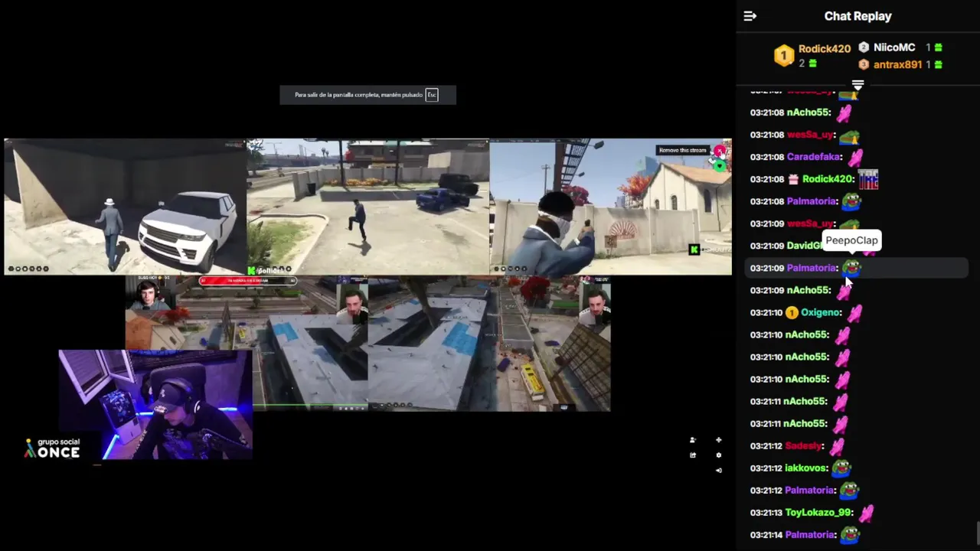Click nAcho55's message at 03:21:08
This screenshot has width=980, height=551.
point(857,112)
